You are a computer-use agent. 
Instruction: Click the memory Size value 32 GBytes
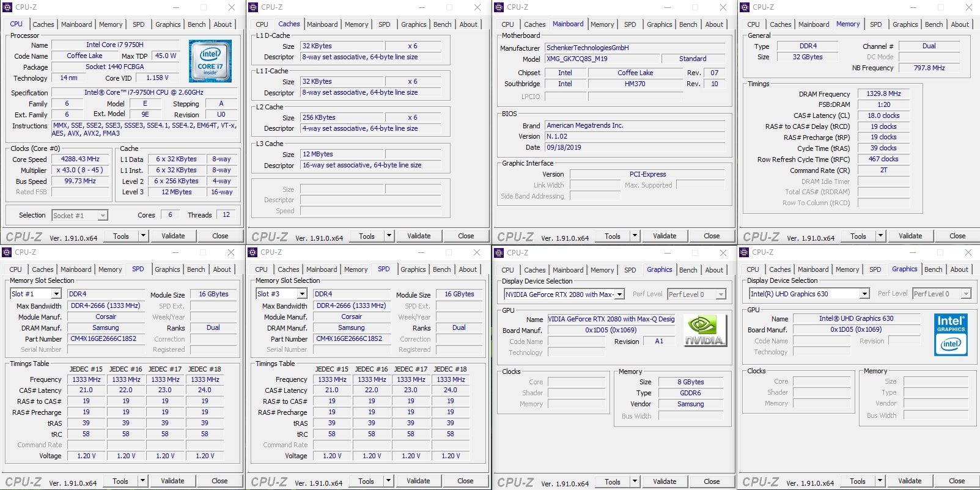coord(808,57)
